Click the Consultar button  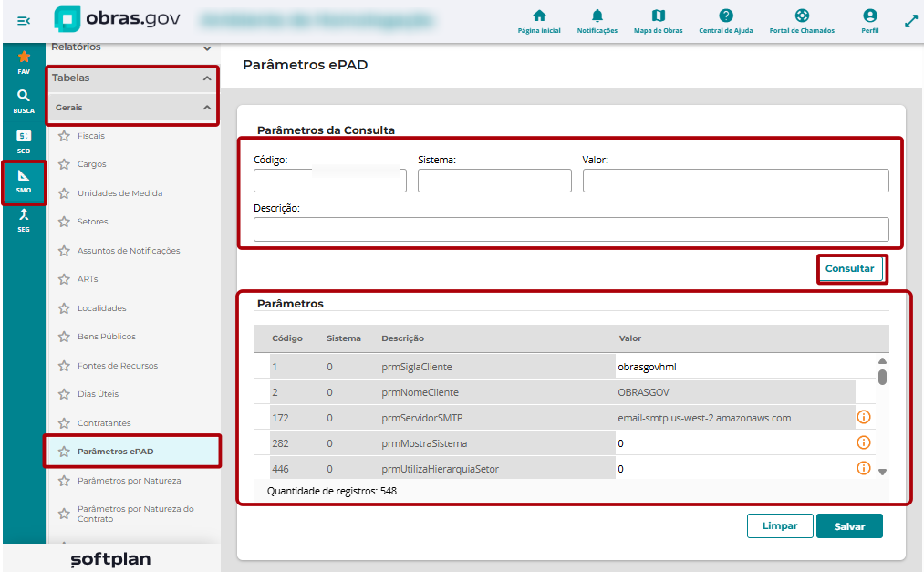click(850, 268)
